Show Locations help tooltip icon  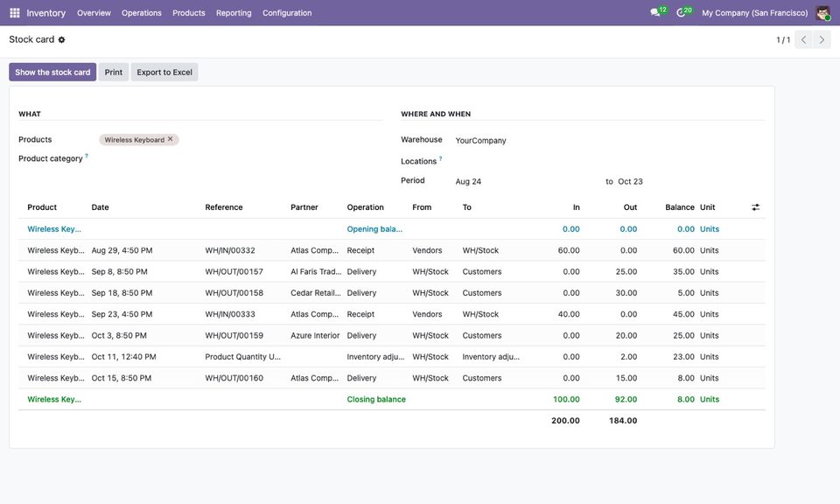440,159
